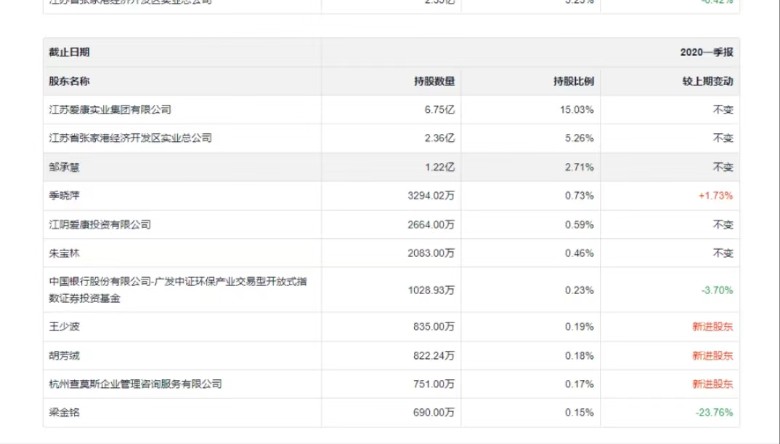The width and height of the screenshot is (780, 444).
Task: Click the 截止日期 header cell
Action: (x=69, y=52)
